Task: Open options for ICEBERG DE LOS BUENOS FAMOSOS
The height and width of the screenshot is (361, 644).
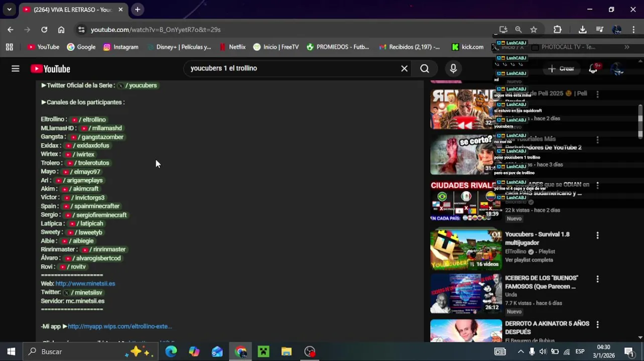Action: 597,279
